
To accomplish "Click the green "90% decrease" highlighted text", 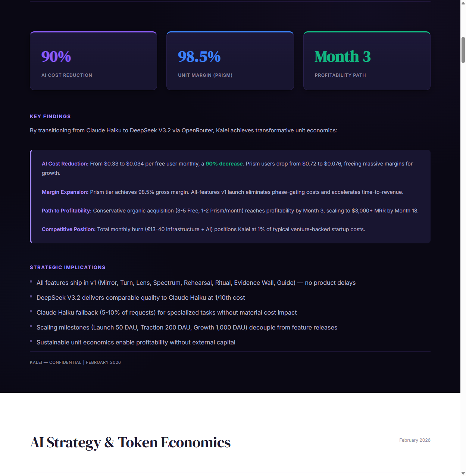I will pyautogui.click(x=224, y=164).
